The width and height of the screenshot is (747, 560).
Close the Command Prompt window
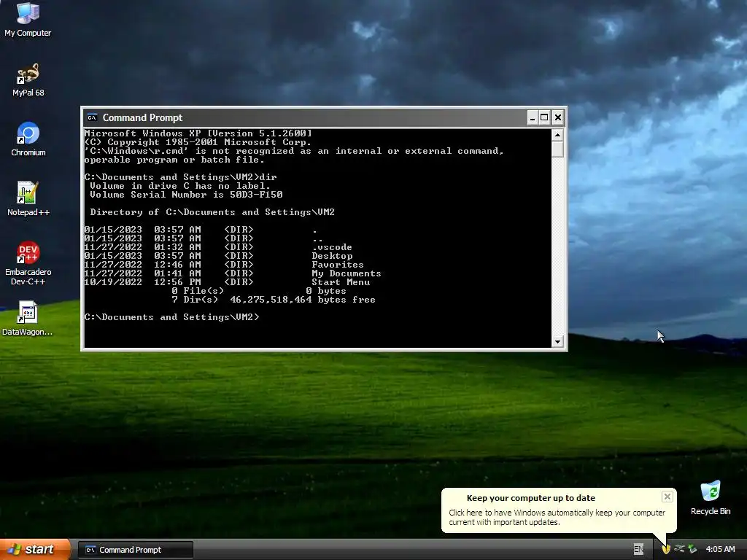point(558,117)
